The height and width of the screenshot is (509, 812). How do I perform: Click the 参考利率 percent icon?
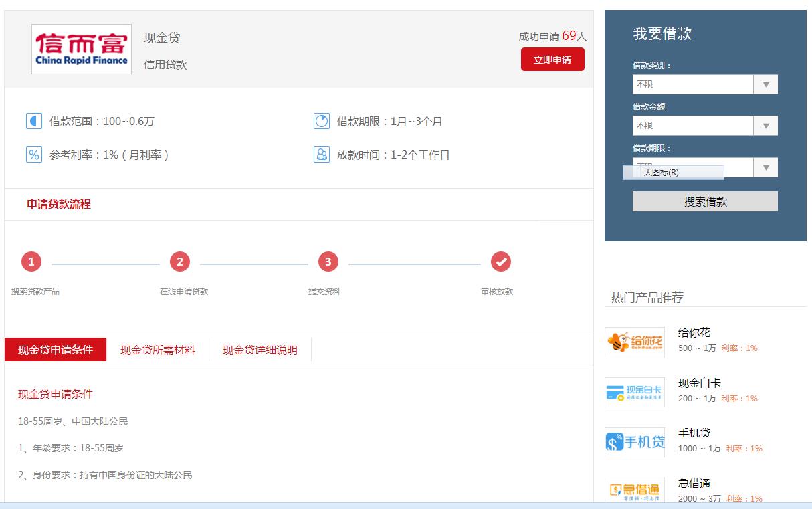coord(34,155)
